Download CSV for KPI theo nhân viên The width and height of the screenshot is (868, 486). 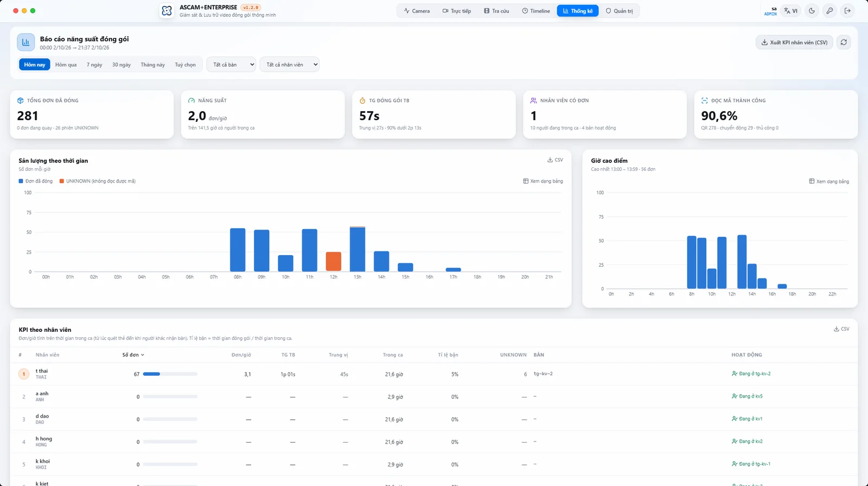coord(841,329)
